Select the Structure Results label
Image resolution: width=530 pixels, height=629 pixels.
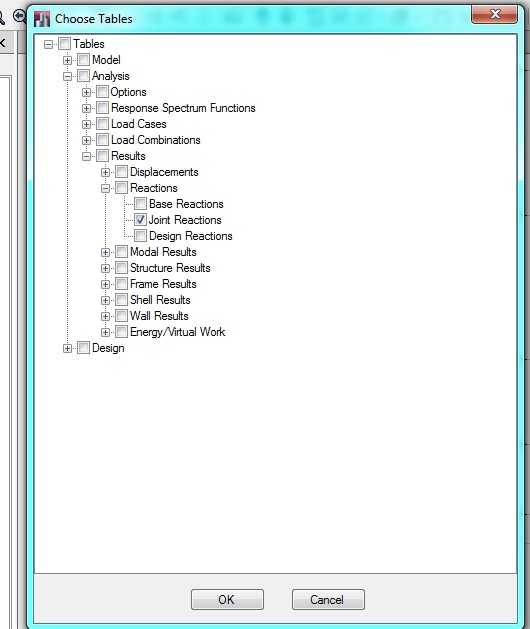coord(170,268)
